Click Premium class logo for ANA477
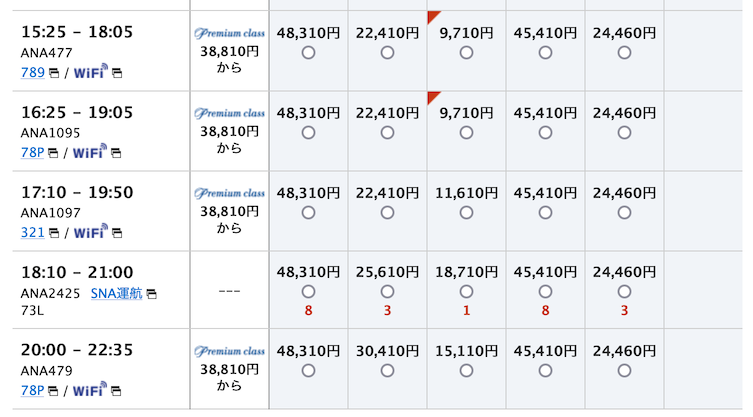The image size is (753, 417). [x=230, y=33]
